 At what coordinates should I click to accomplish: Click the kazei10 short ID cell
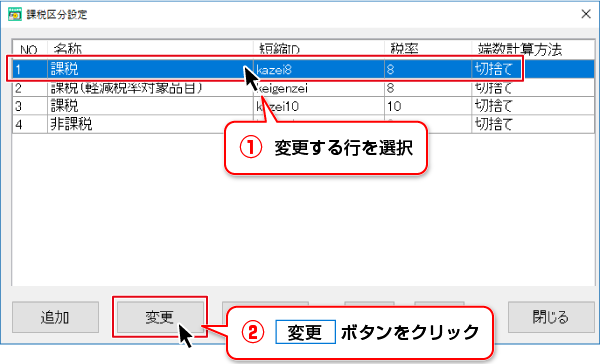(x=318, y=106)
